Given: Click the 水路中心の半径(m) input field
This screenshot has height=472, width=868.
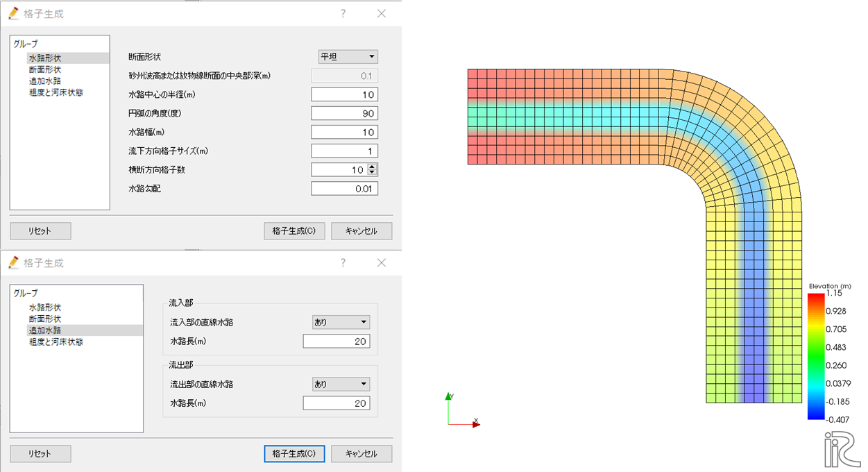Looking at the screenshot, I should click(x=344, y=94).
